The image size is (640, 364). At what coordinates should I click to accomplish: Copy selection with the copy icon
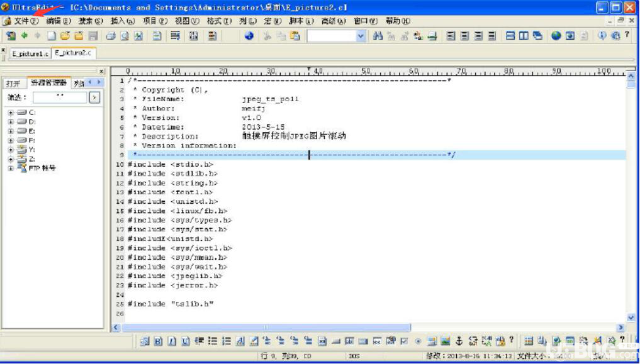coord(281,36)
